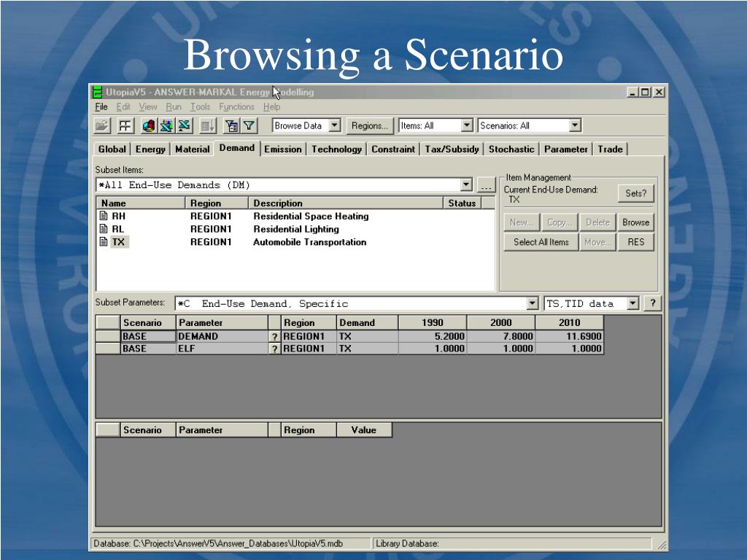Click the Copy... button

point(560,222)
